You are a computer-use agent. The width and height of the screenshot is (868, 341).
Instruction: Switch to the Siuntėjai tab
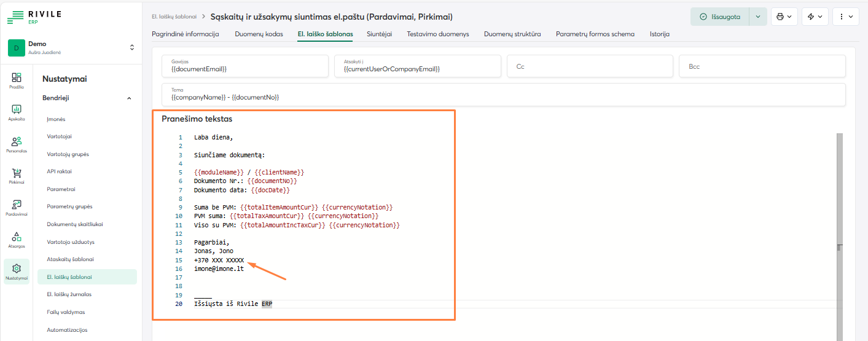pyautogui.click(x=379, y=34)
